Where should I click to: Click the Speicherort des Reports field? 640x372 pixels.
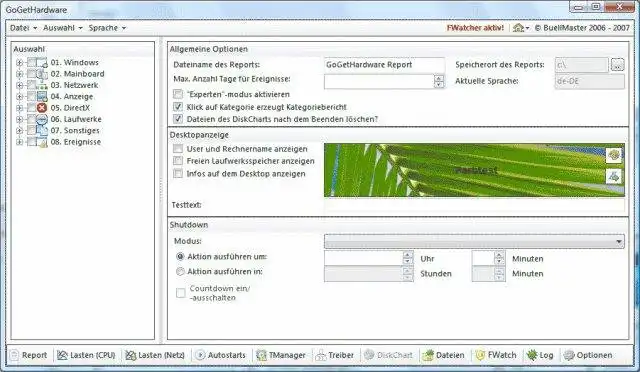coord(581,65)
